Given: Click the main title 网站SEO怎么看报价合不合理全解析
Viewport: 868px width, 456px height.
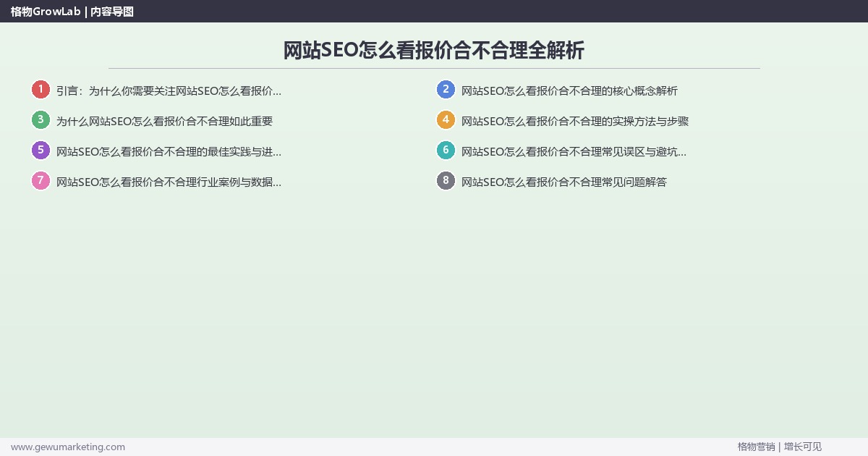Looking at the screenshot, I should click(x=434, y=51).
